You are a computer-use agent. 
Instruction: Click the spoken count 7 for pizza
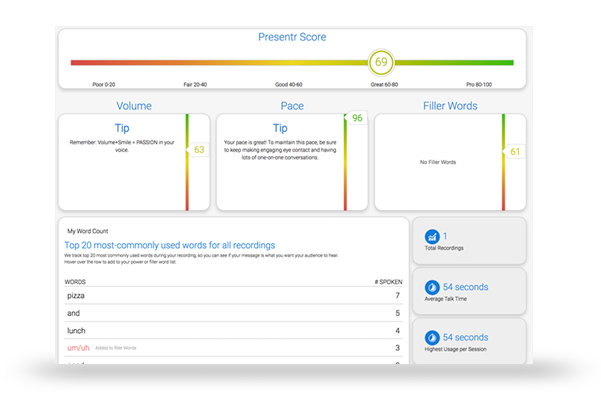[x=397, y=296]
